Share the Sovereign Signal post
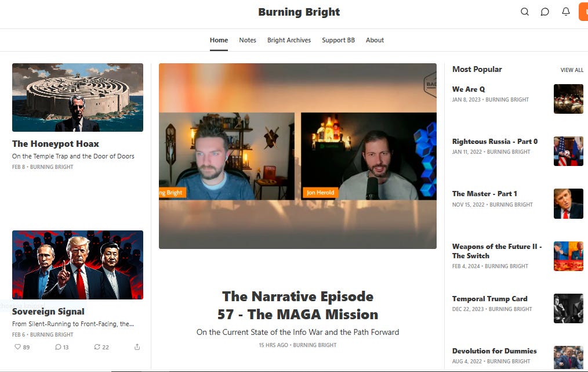588x372 pixels. tap(137, 347)
